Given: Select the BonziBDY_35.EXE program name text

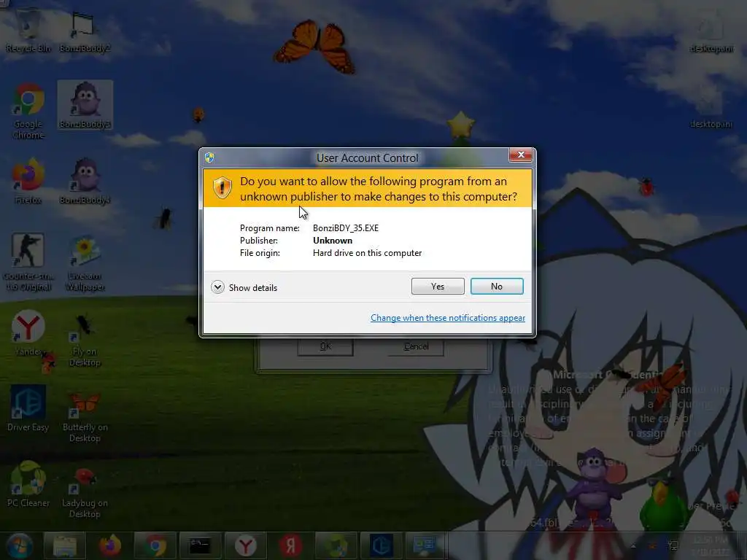Looking at the screenshot, I should point(345,228).
